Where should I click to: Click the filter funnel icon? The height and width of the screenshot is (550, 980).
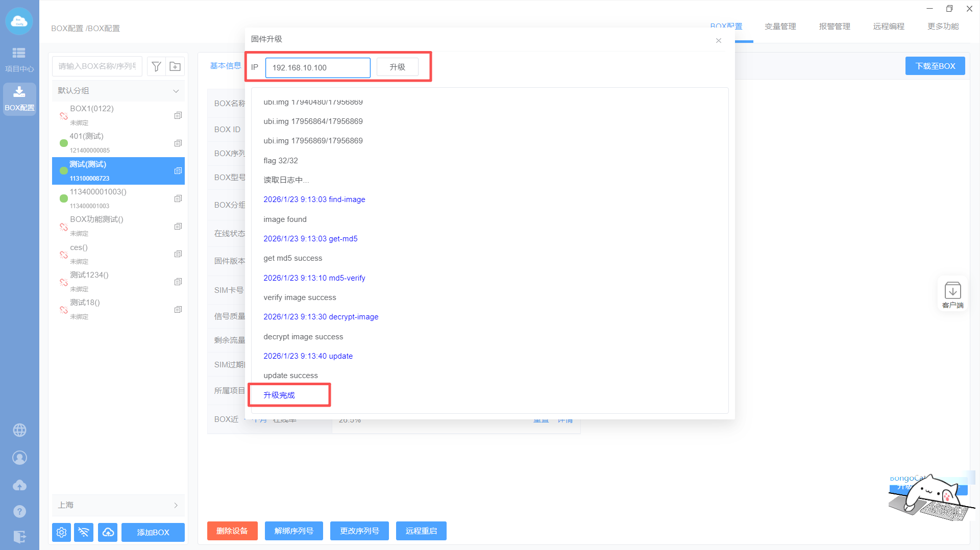pyautogui.click(x=157, y=66)
